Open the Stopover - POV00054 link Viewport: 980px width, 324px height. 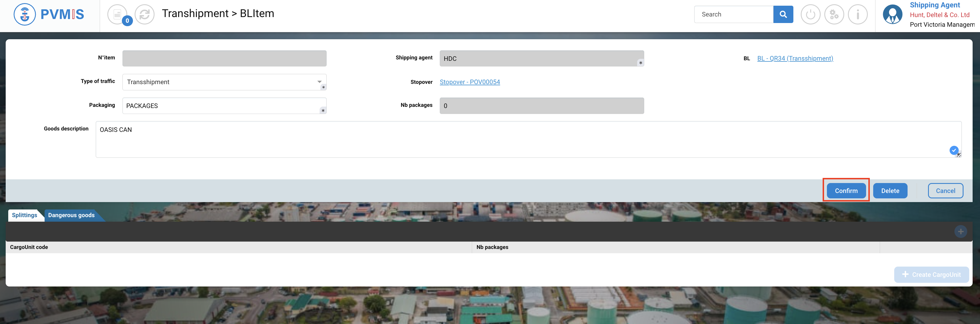click(470, 82)
